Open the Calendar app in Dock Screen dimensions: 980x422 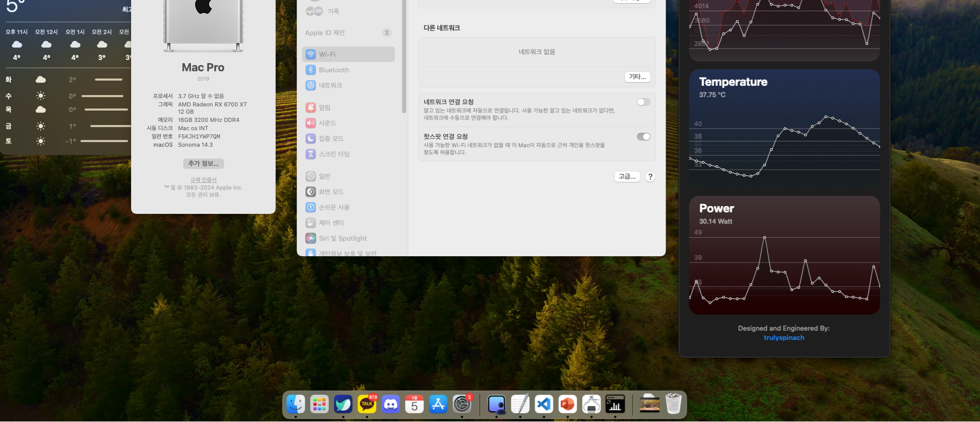pyautogui.click(x=414, y=404)
